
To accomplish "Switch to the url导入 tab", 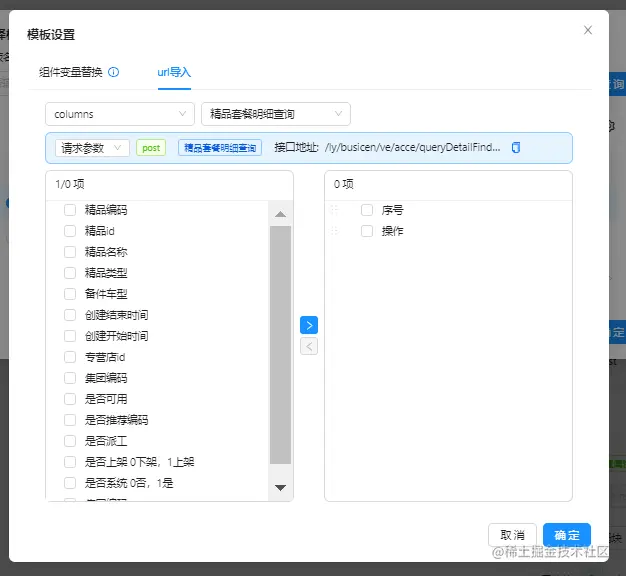I will [x=174, y=72].
